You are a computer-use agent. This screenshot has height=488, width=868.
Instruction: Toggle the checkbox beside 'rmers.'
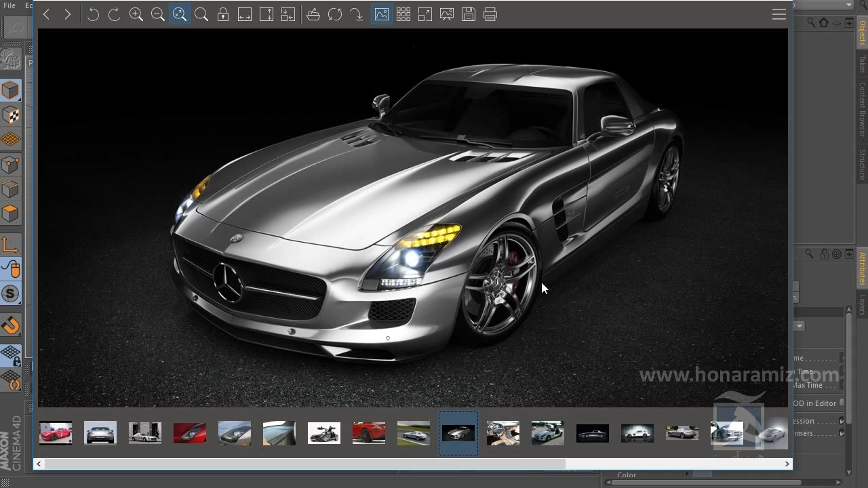coord(842,433)
